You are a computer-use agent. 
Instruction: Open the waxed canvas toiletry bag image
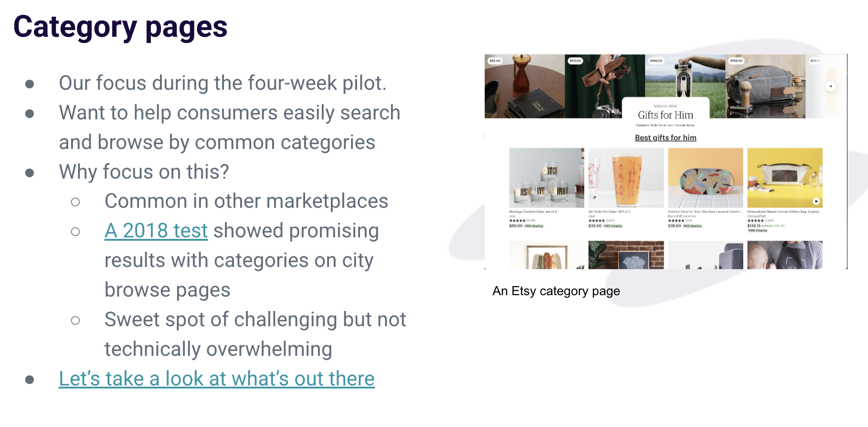(784, 178)
